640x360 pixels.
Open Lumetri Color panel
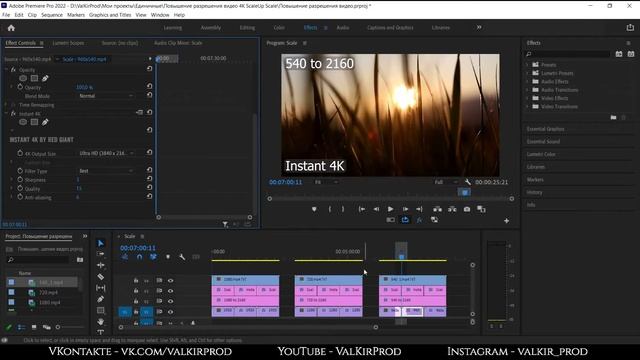click(x=541, y=154)
